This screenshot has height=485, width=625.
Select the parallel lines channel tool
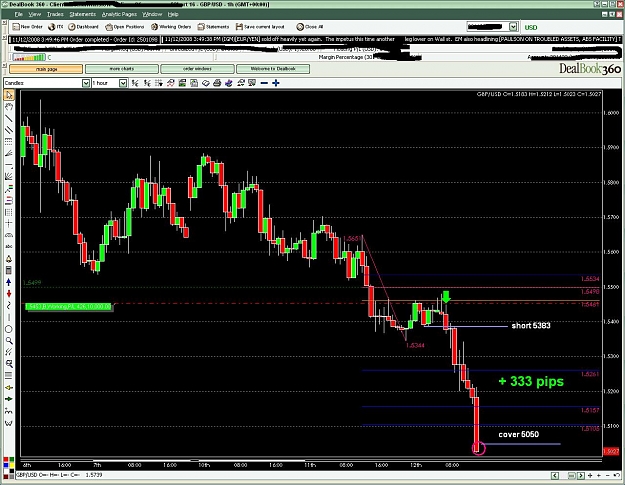click(x=9, y=130)
